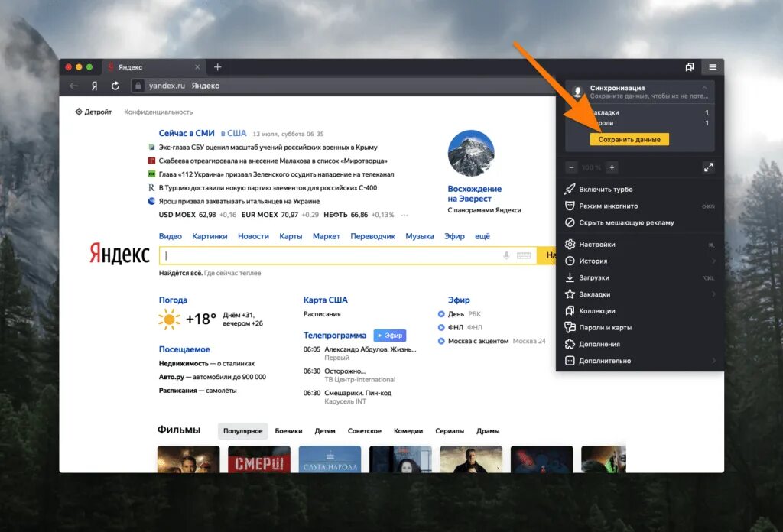The width and height of the screenshot is (783, 532).
Task: Open the Скабеева news headline
Action: (x=273, y=161)
